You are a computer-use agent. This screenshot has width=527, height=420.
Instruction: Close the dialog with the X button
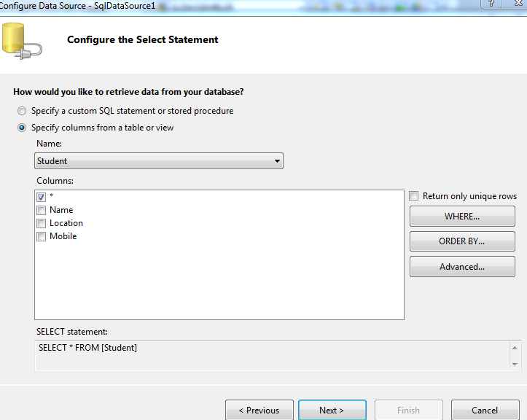(518, 4)
